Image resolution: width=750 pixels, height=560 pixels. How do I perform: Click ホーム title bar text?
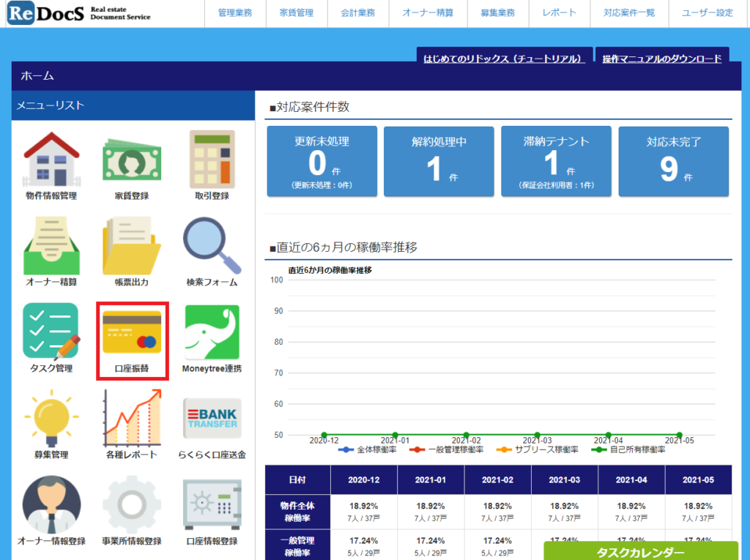tap(37, 75)
